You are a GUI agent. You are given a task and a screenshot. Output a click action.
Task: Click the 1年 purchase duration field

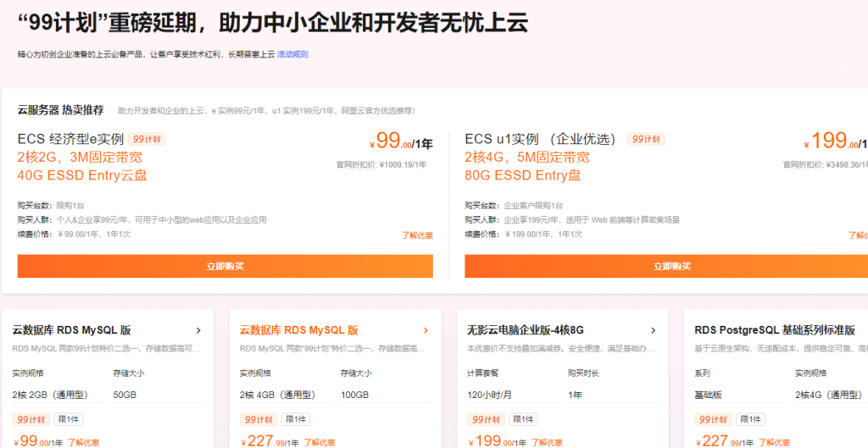(575, 395)
